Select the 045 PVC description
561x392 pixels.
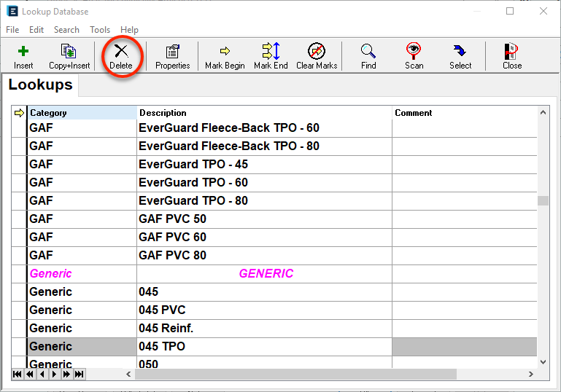(264, 310)
